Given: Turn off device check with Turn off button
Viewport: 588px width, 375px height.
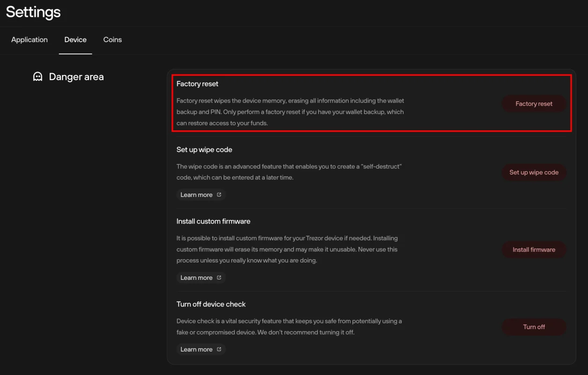Looking at the screenshot, I should (534, 327).
